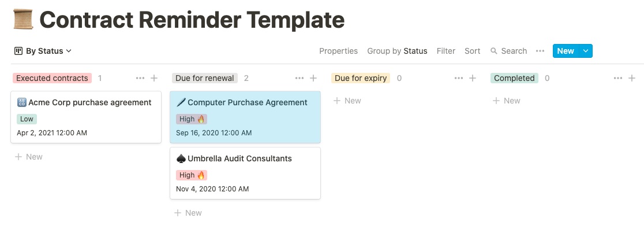Open ellipsis menu for Completed column

(618, 78)
